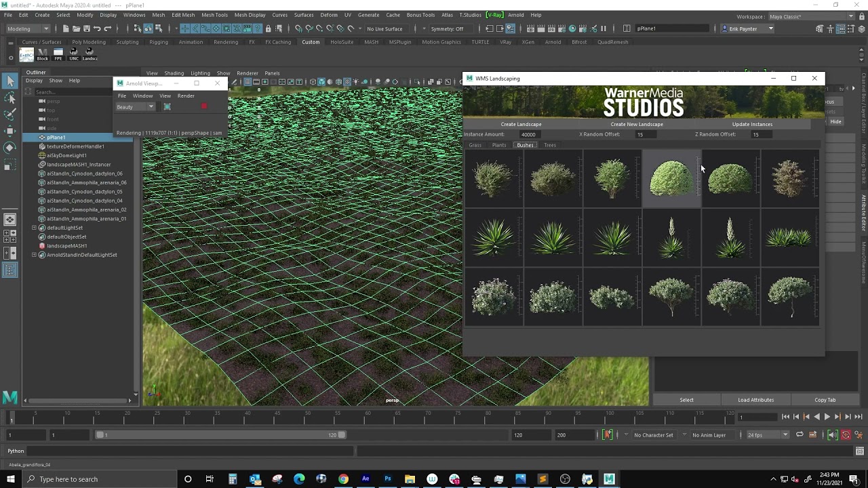868x488 pixels.
Task: Click the Redo arrow icon
Action: tap(108, 28)
